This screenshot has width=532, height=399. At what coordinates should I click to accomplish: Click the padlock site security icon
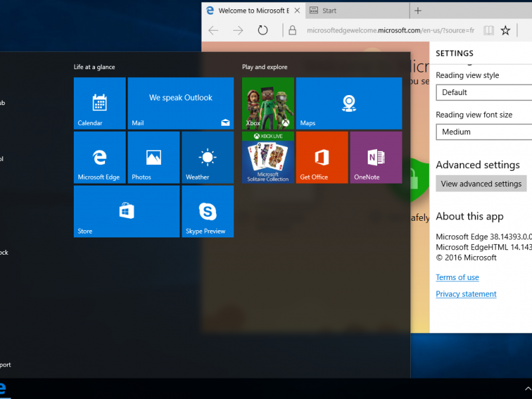[x=292, y=31]
